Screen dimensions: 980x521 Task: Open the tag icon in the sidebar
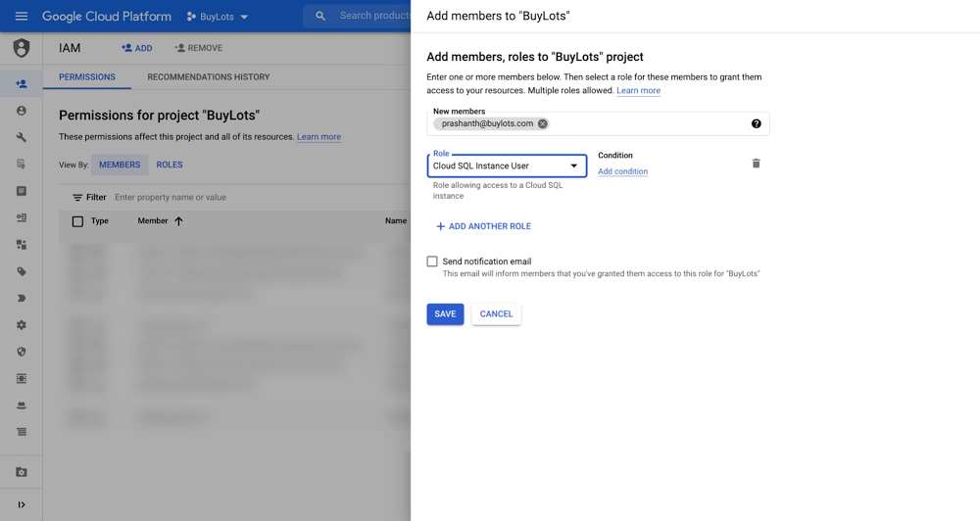[x=22, y=271]
